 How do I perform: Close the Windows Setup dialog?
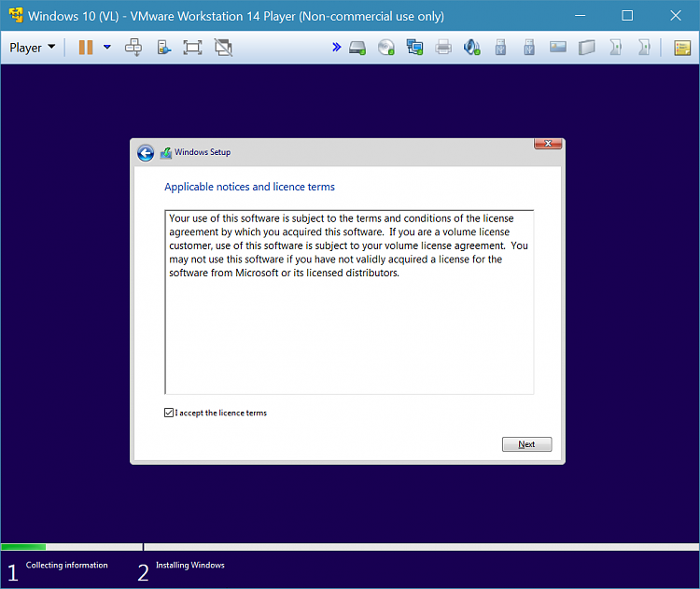click(548, 144)
